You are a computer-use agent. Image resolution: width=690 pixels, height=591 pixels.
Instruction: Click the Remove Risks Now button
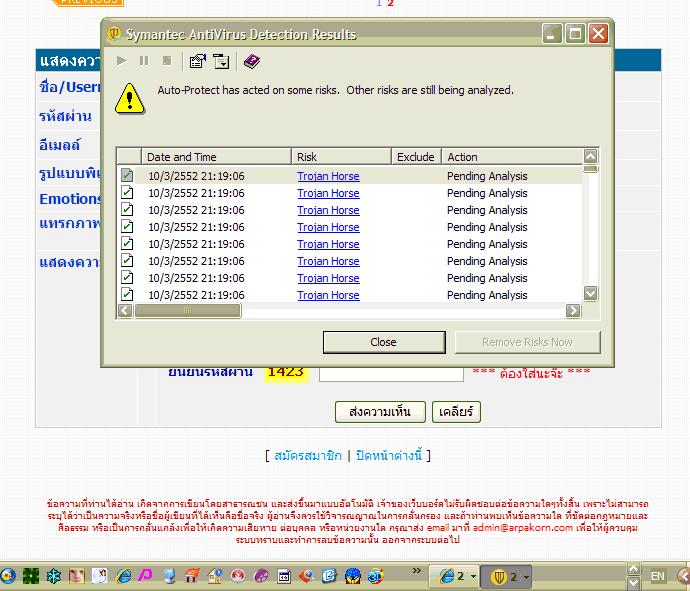pos(527,342)
